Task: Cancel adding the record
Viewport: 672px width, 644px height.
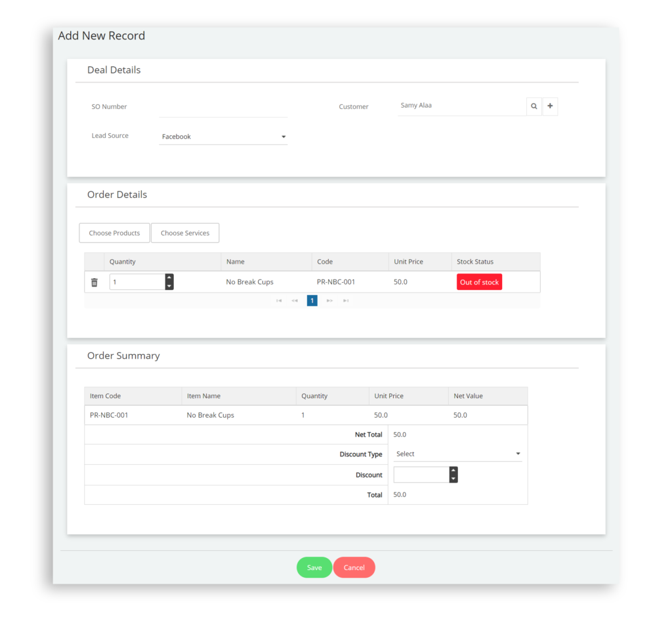Action: tap(354, 567)
